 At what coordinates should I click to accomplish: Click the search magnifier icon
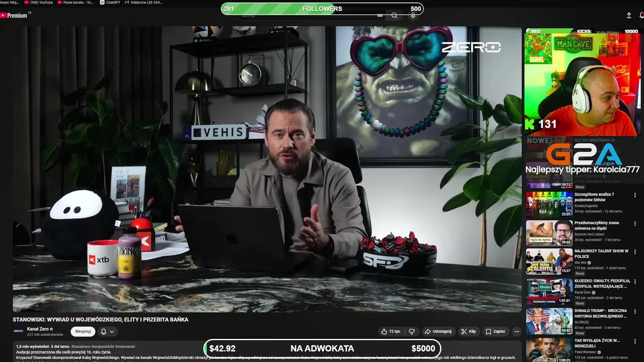coord(394,16)
